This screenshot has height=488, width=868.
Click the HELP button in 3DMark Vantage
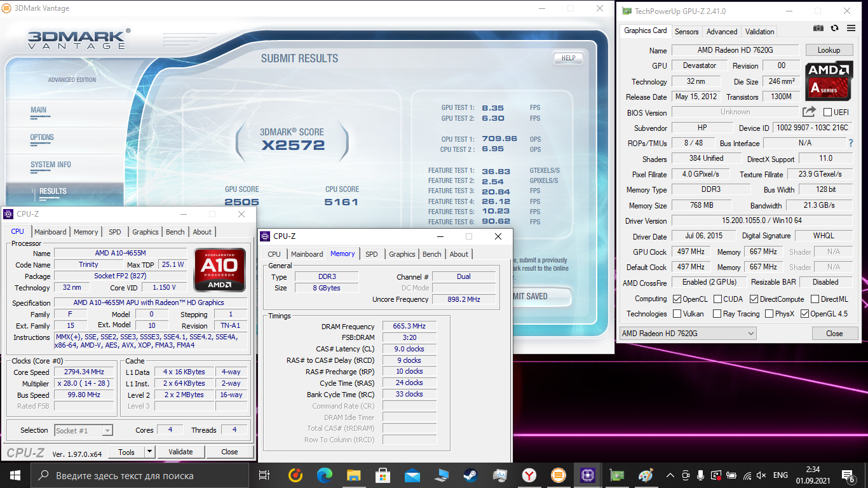point(568,58)
